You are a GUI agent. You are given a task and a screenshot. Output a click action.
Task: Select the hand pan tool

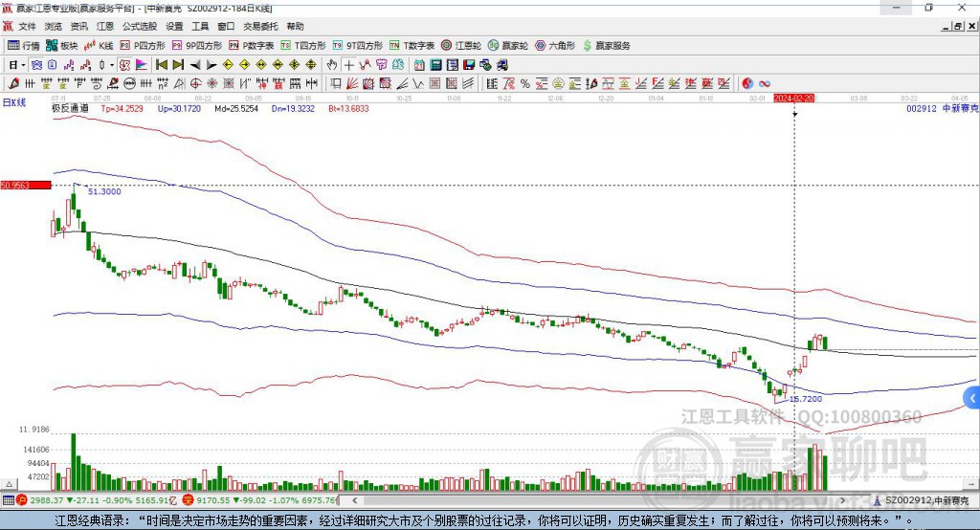tap(331, 65)
